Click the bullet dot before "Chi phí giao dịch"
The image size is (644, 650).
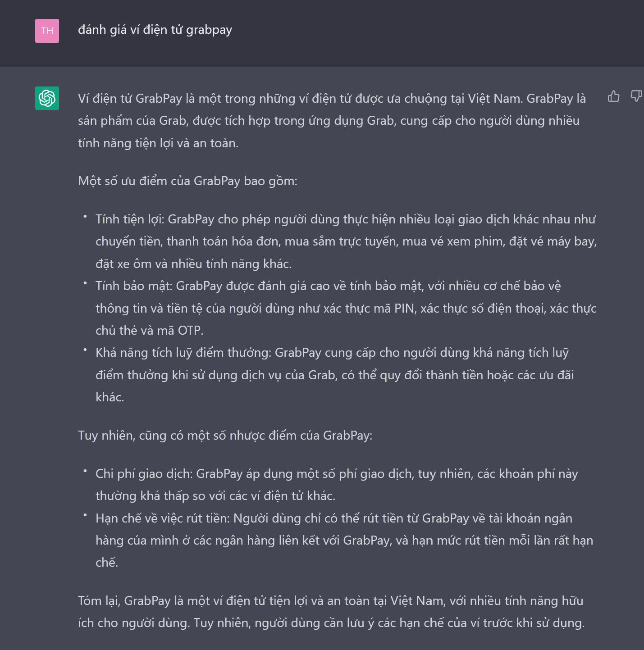coord(85,471)
